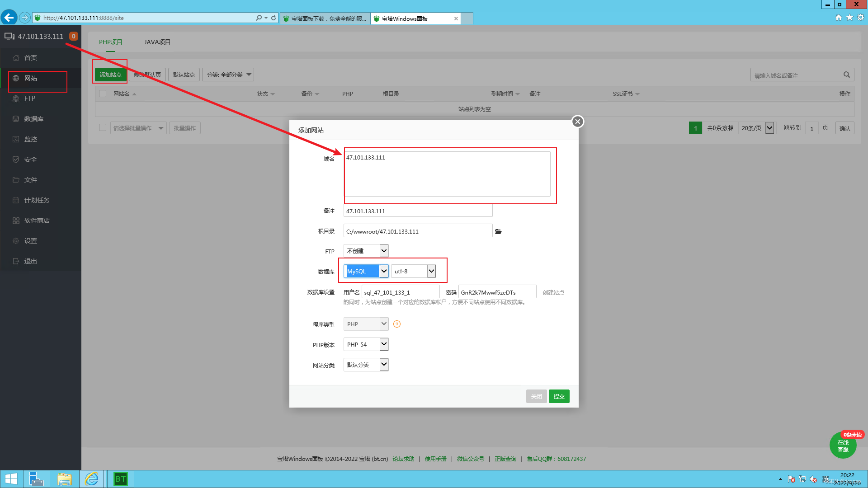868x488 pixels.
Task: Click into the 域名 domain text area
Action: coord(448,174)
